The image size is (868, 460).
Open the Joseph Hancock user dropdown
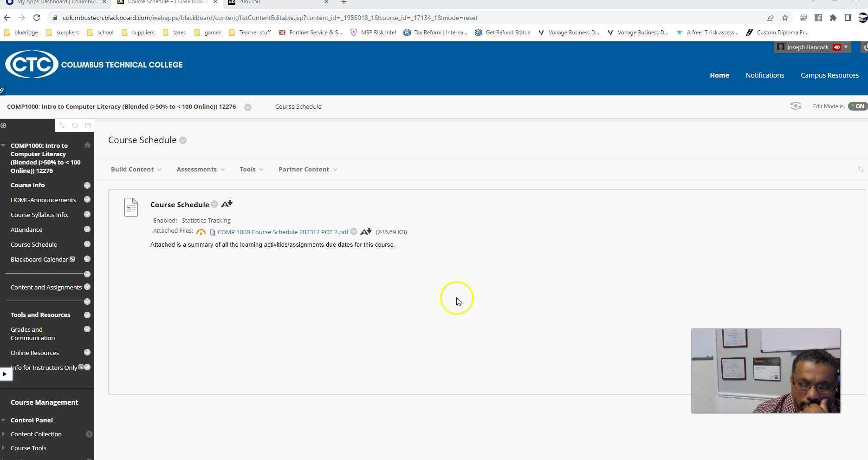click(x=812, y=47)
